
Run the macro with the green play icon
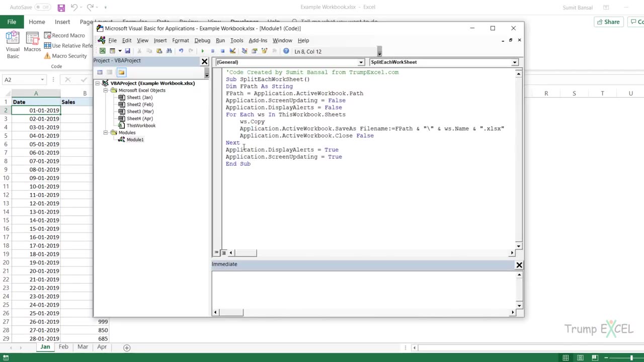click(x=202, y=51)
